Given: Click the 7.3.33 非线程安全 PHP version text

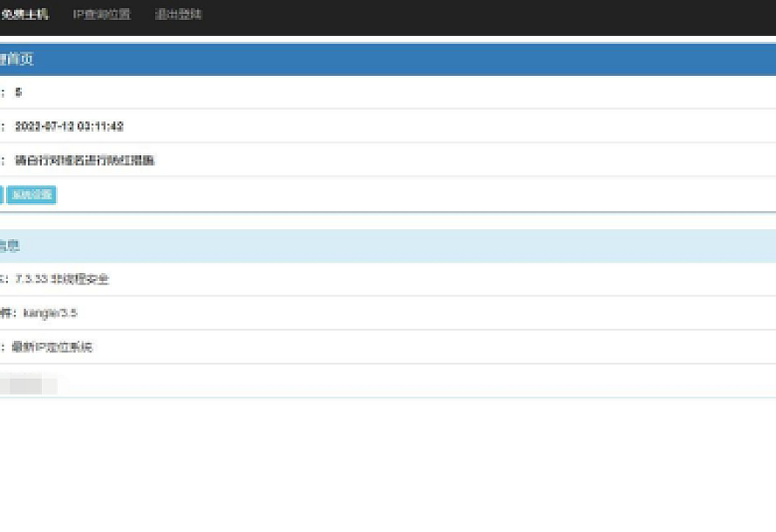Looking at the screenshot, I should [x=62, y=279].
